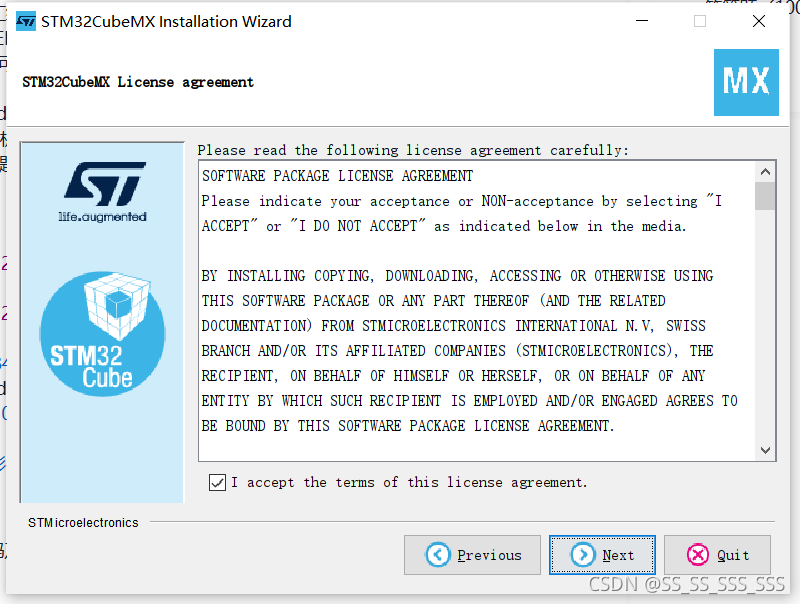Click the ST logo in the title bar

pos(26,21)
